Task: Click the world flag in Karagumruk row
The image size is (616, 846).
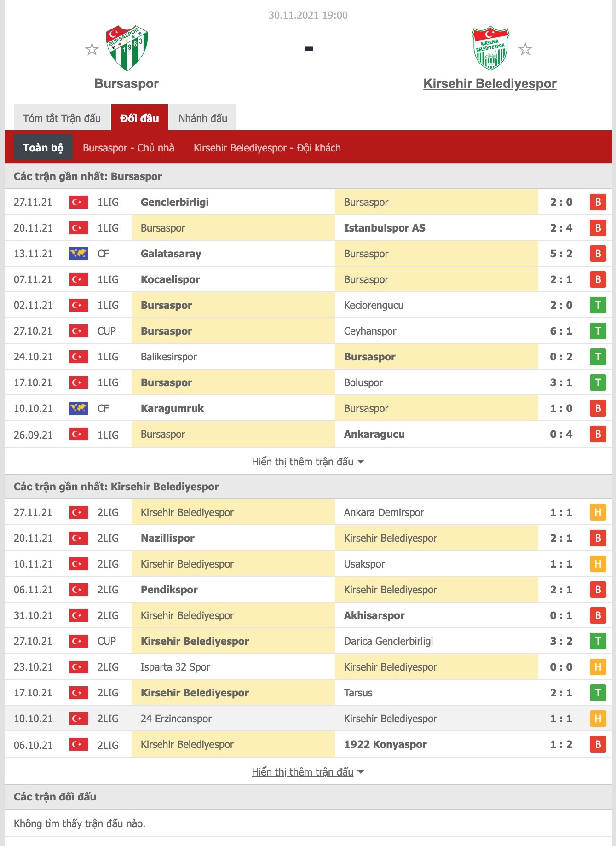Action: (x=79, y=408)
